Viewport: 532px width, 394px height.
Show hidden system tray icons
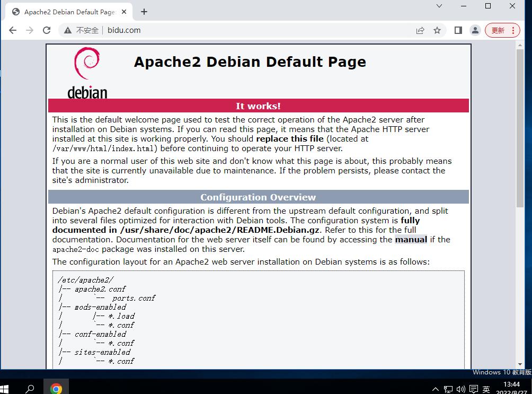(x=436, y=389)
